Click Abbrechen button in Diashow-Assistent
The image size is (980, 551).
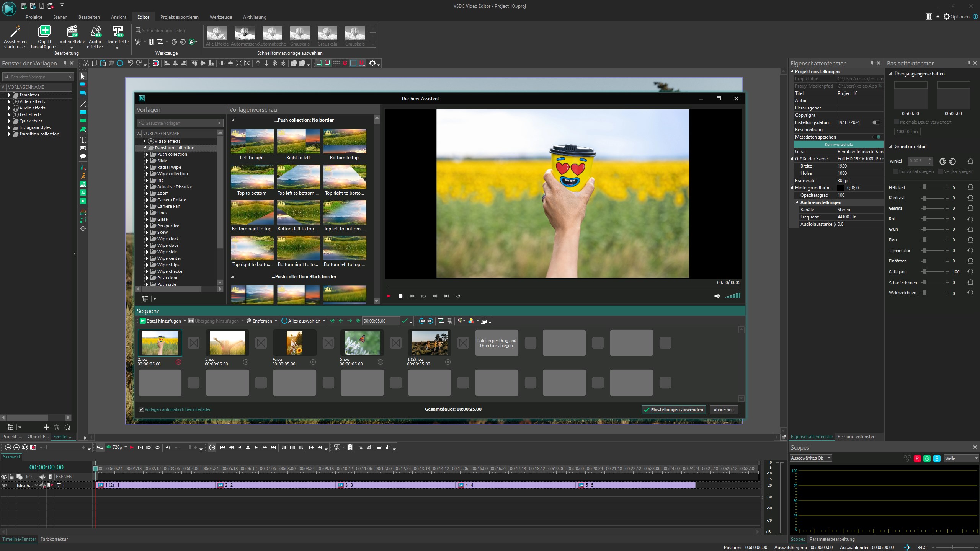pyautogui.click(x=724, y=409)
